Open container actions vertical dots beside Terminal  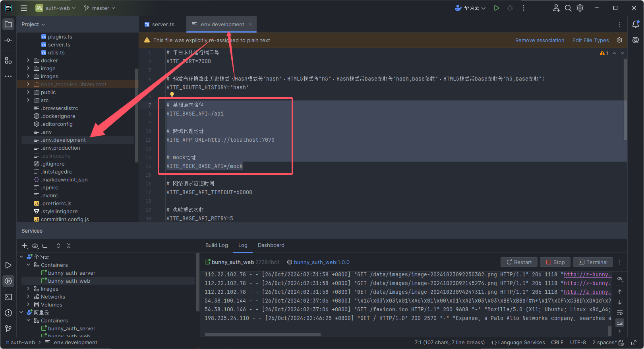pyautogui.click(x=620, y=262)
